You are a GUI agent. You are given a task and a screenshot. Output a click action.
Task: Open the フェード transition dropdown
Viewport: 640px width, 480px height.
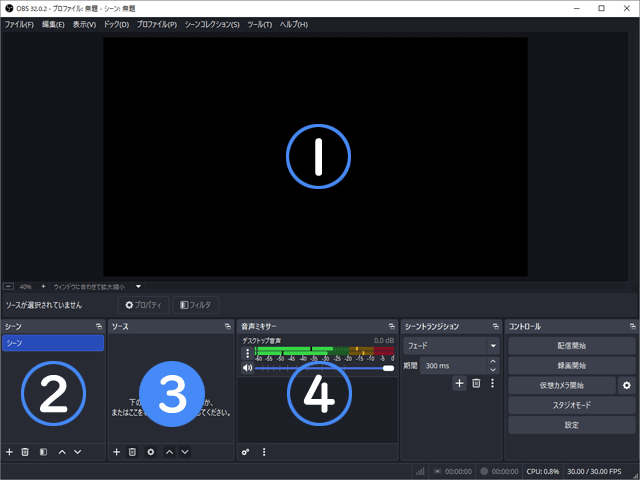point(450,346)
